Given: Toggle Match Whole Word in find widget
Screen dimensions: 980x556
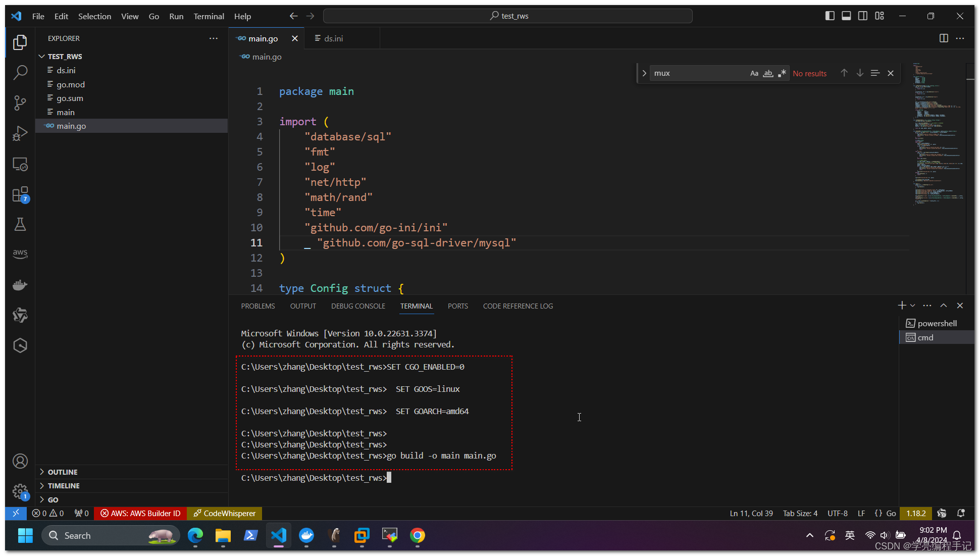Looking at the screenshot, I should (768, 74).
